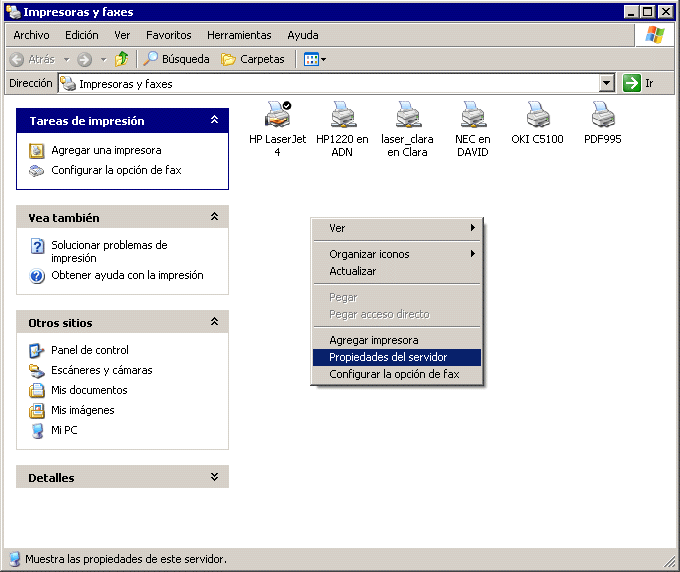Click inside the Dirección address field

click(x=330, y=84)
